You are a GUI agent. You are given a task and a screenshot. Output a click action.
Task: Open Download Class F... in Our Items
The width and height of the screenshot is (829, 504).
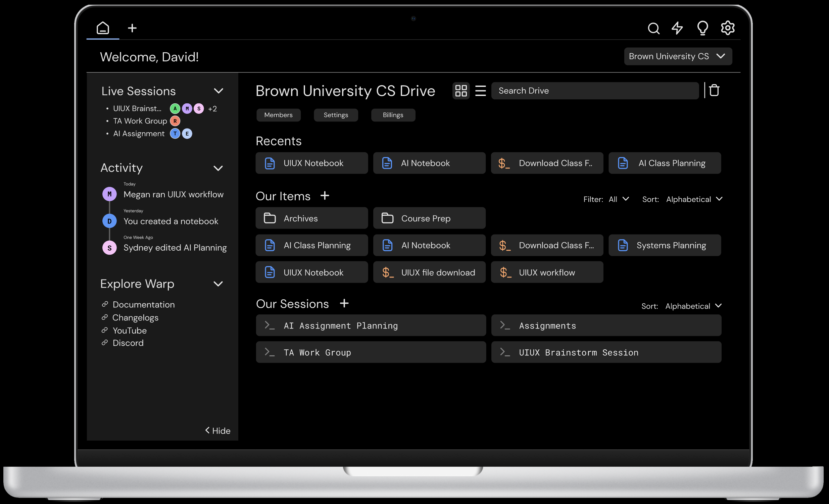click(x=547, y=245)
